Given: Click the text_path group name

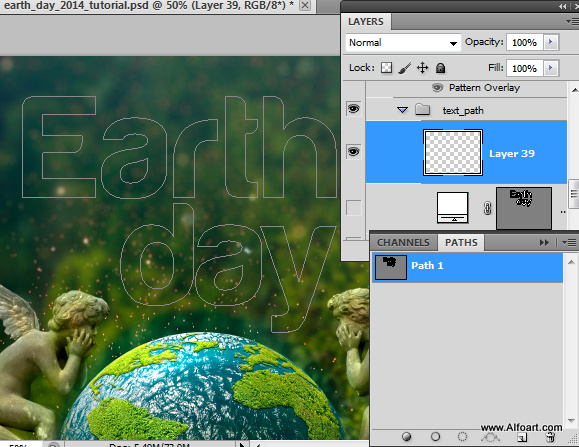Looking at the screenshot, I should click(463, 110).
